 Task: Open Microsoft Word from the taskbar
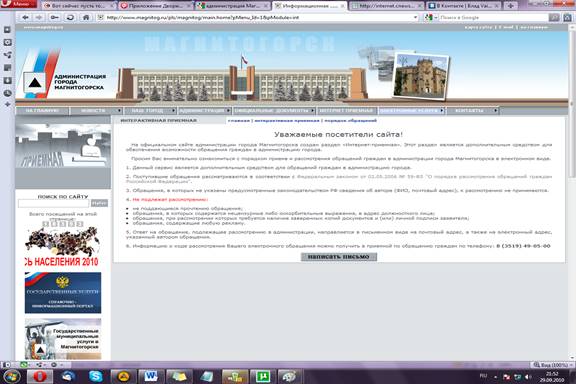[151, 376]
